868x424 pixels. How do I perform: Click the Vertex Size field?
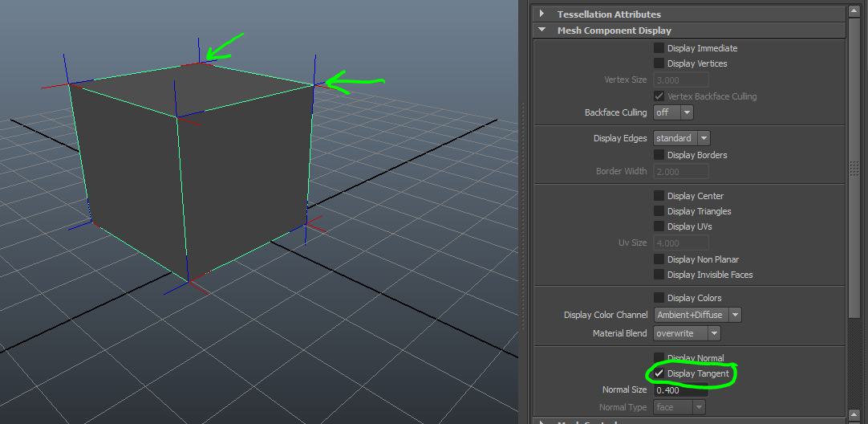coord(681,79)
